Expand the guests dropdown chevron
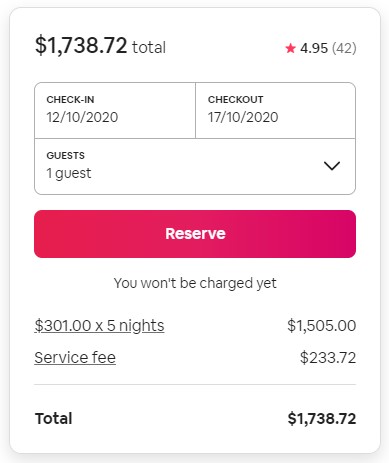Viewport: 389px width, 463px height. 332,166
